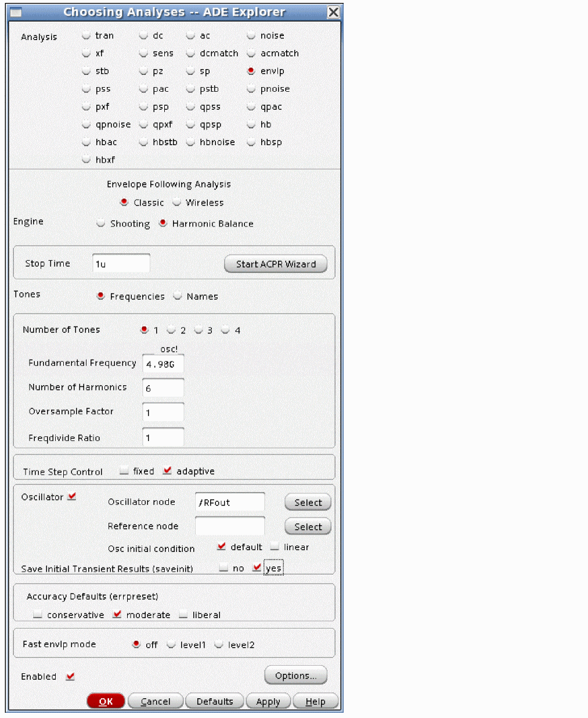
Task: Choose the pss analysis option
Action: [86, 89]
